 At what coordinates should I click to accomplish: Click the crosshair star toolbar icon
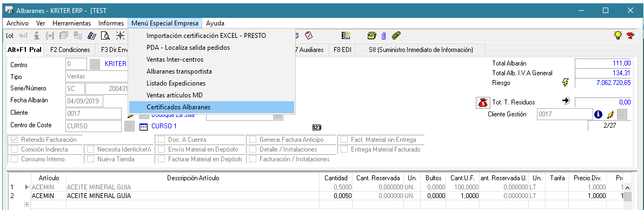point(120,36)
